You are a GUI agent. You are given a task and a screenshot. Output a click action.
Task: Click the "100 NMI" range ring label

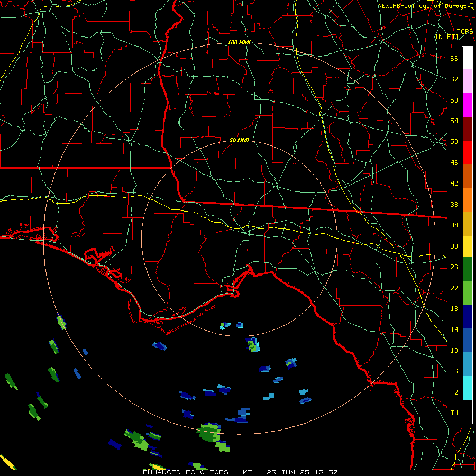tap(239, 42)
